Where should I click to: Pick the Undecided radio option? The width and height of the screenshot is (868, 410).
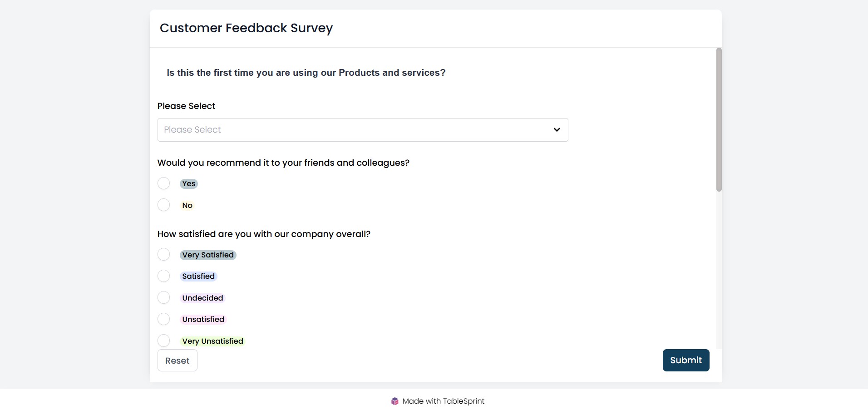coord(163,297)
